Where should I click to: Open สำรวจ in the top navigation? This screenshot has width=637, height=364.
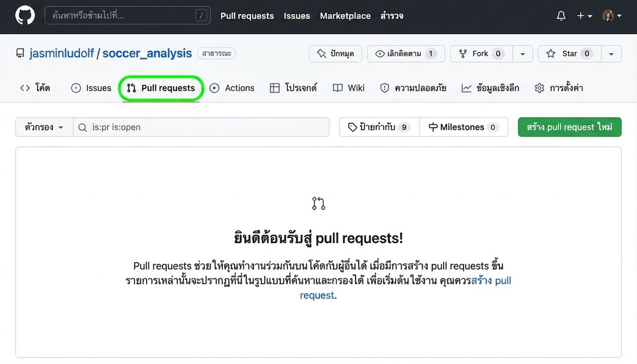(391, 16)
